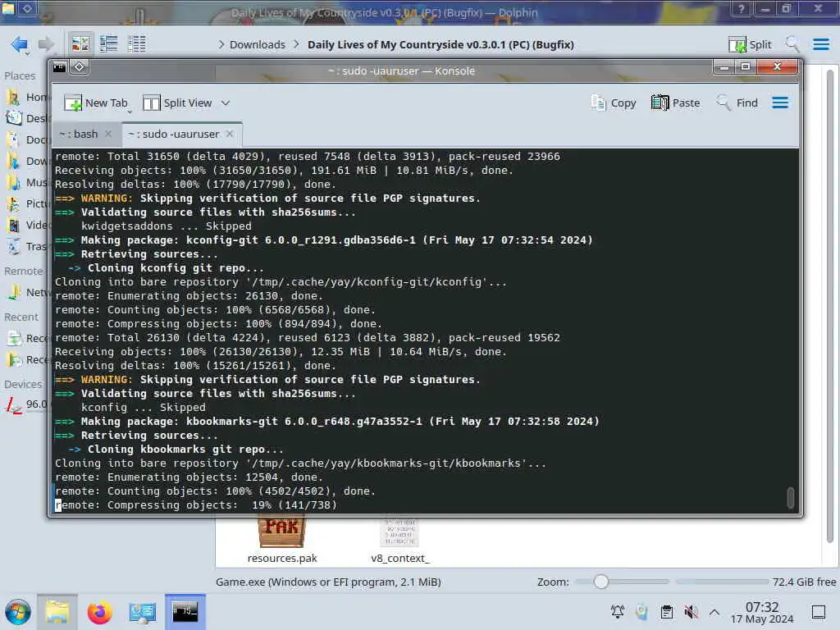The width and height of the screenshot is (840, 630).
Task: Close the 'sudo -uauruser' tab
Action: point(230,134)
